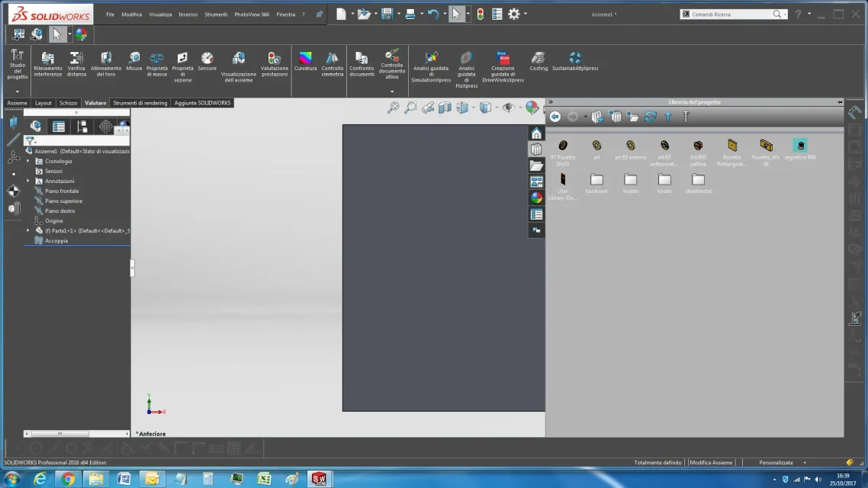Switch to the ConfigurationManager tab

(x=82, y=127)
